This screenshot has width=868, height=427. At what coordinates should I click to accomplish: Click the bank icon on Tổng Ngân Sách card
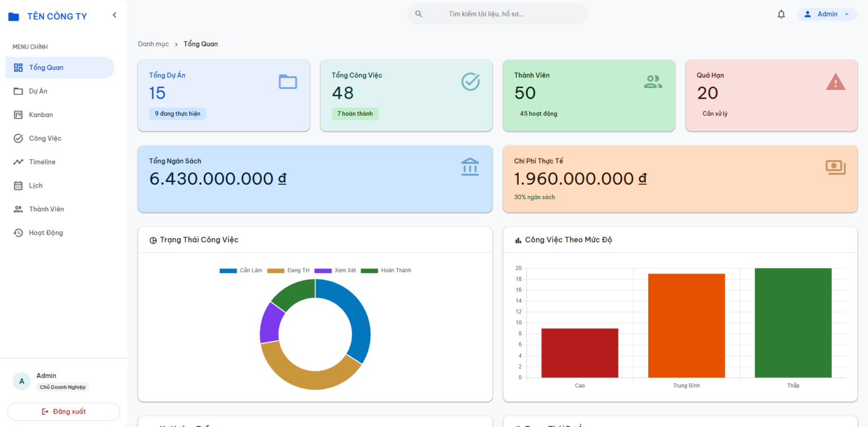coord(470,167)
